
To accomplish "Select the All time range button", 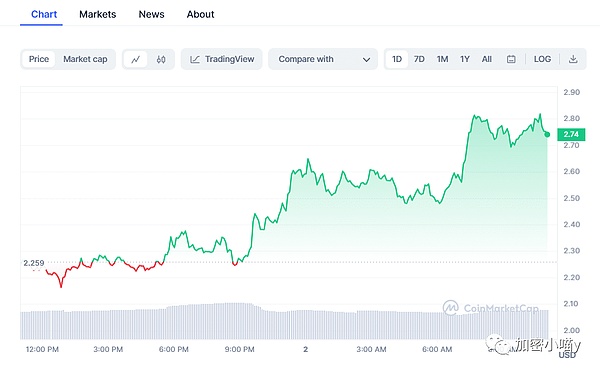I will tap(486, 59).
